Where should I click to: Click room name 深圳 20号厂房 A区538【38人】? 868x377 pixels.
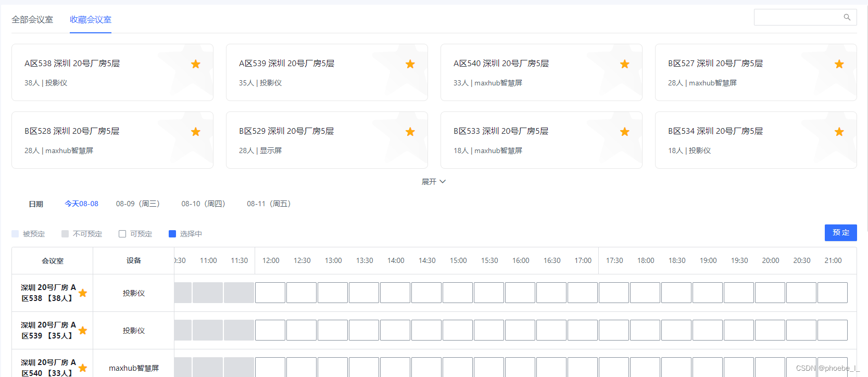(48, 293)
